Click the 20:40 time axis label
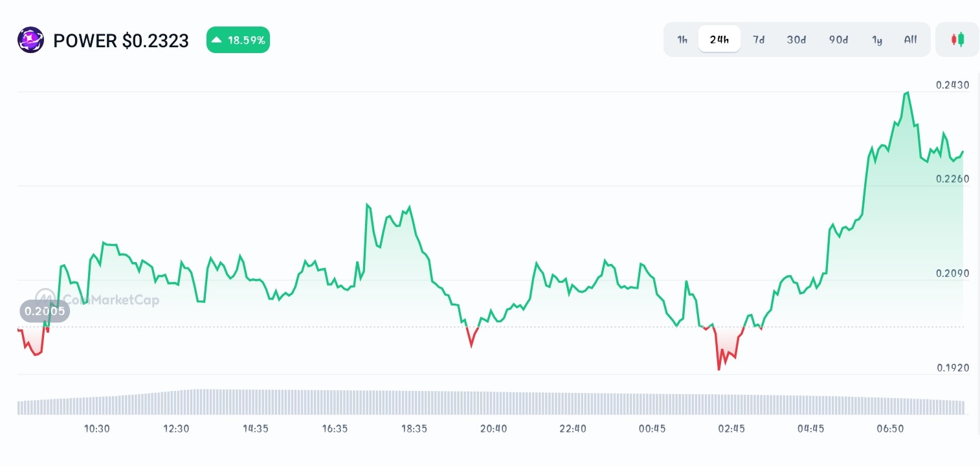 (x=494, y=428)
